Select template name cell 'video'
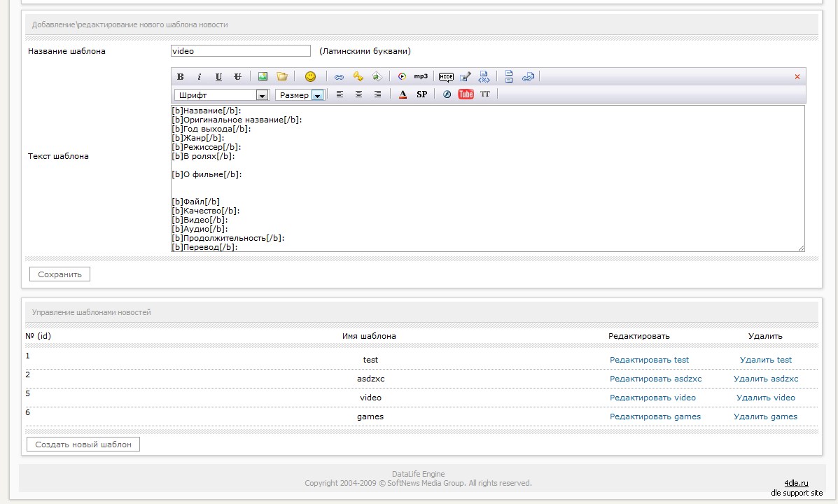 370,398
